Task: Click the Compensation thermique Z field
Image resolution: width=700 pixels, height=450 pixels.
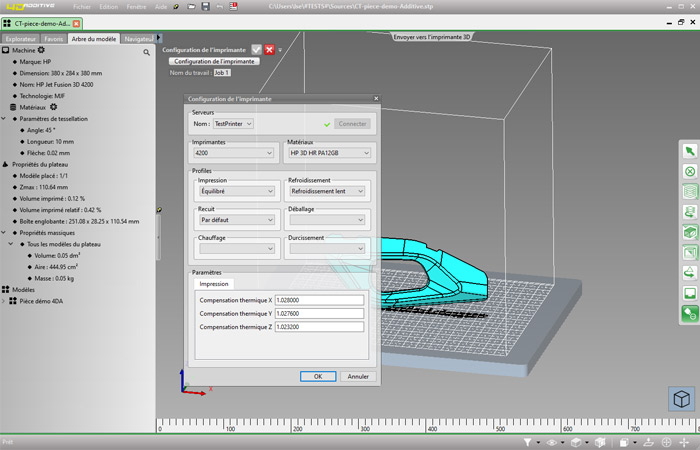Action: click(319, 327)
